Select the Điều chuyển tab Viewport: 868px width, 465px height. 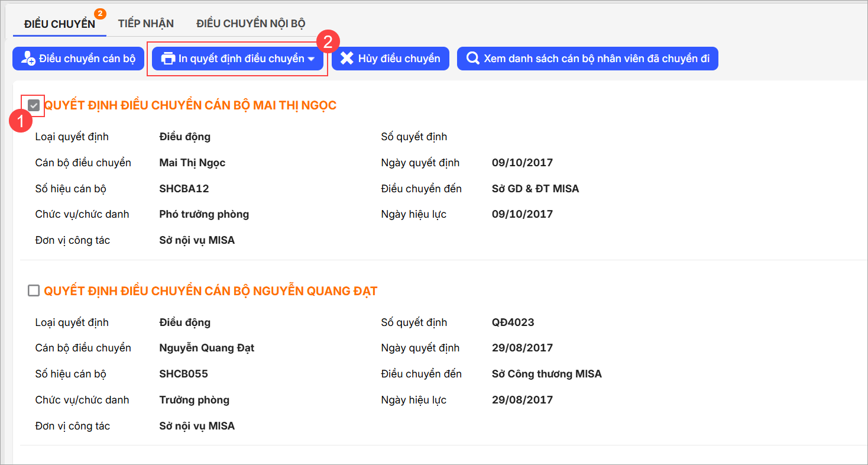click(59, 24)
